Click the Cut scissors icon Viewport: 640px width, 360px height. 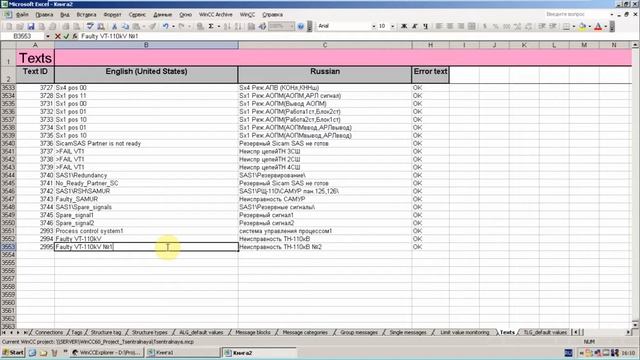114,26
